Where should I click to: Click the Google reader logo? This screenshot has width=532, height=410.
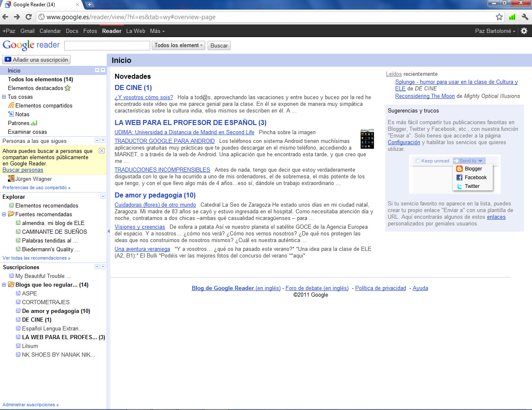31,45
